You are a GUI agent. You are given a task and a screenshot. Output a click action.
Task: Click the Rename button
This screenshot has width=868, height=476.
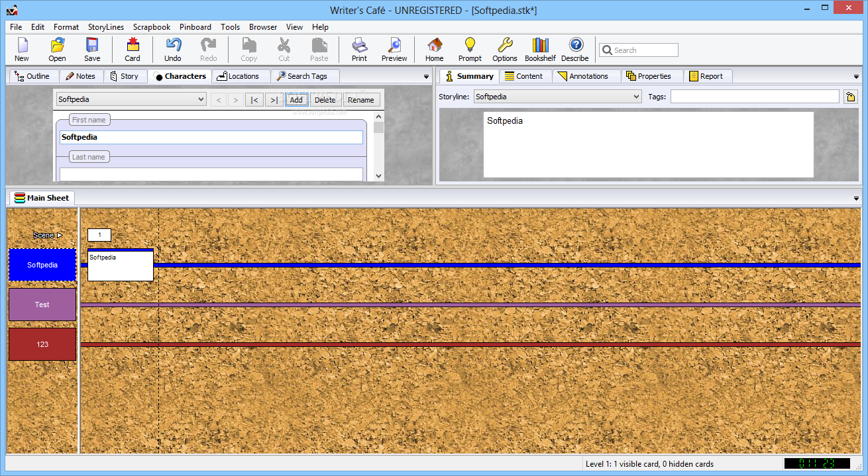[x=361, y=100]
